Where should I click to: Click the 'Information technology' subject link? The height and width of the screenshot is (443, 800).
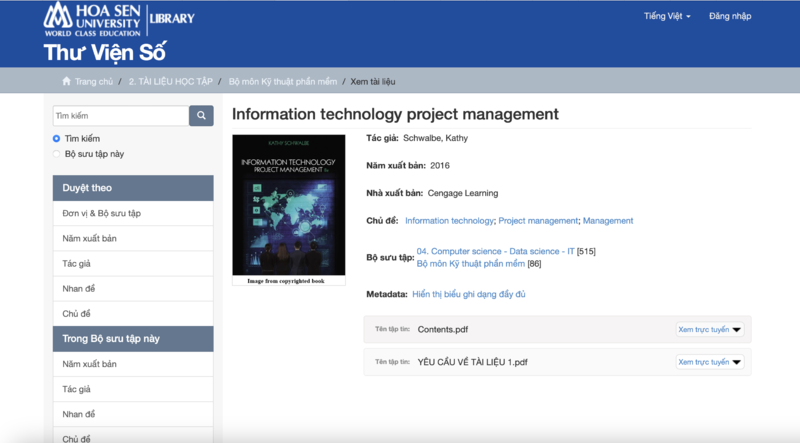point(449,220)
